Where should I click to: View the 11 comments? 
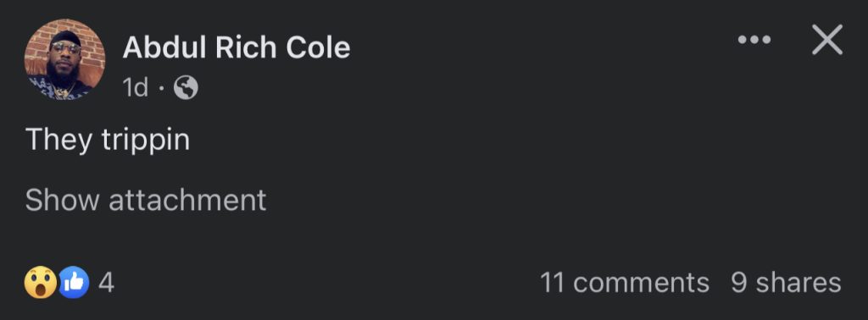(625, 283)
